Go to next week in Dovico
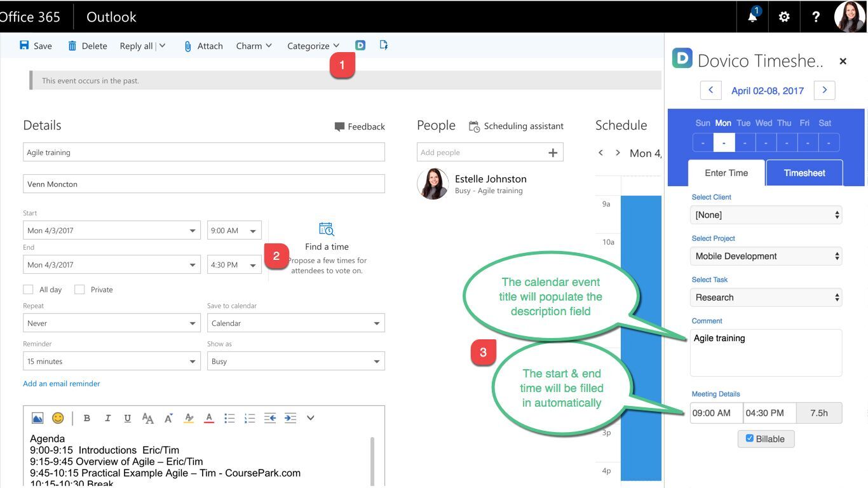This screenshot has width=868, height=488. pos(824,90)
